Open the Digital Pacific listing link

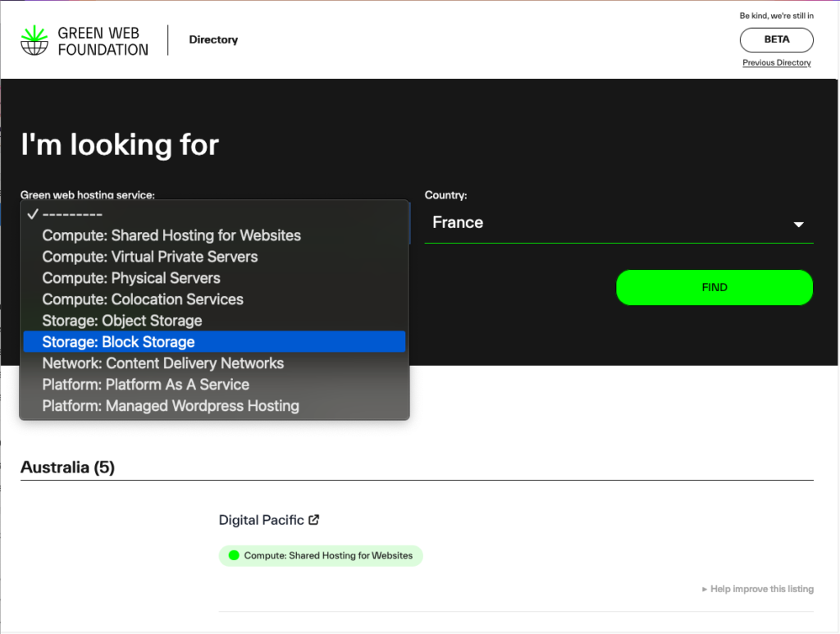262,520
